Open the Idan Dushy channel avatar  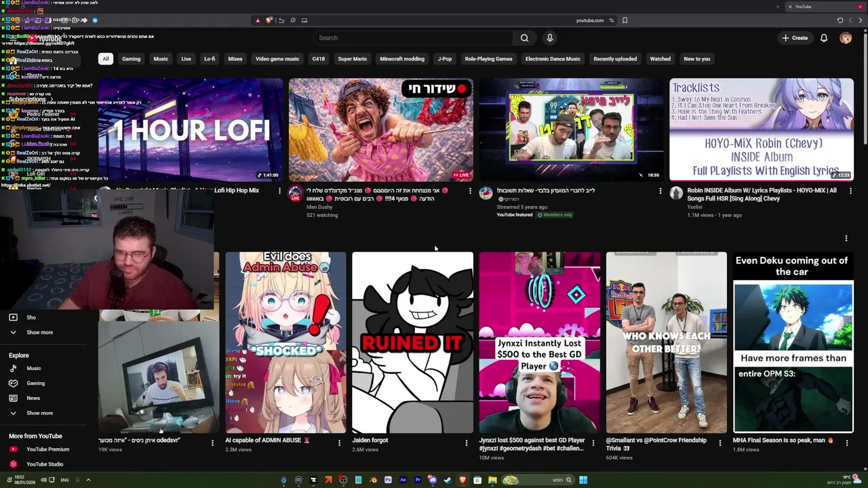(x=296, y=194)
